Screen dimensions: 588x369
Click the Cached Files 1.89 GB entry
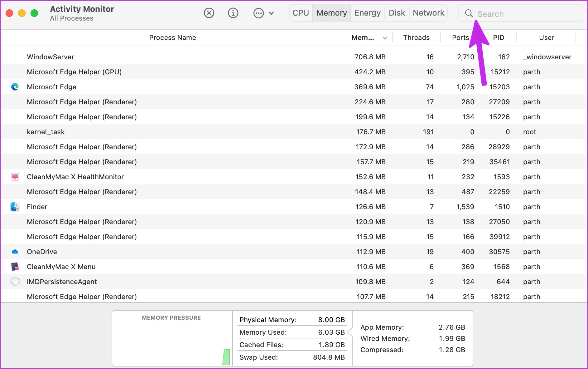292,345
